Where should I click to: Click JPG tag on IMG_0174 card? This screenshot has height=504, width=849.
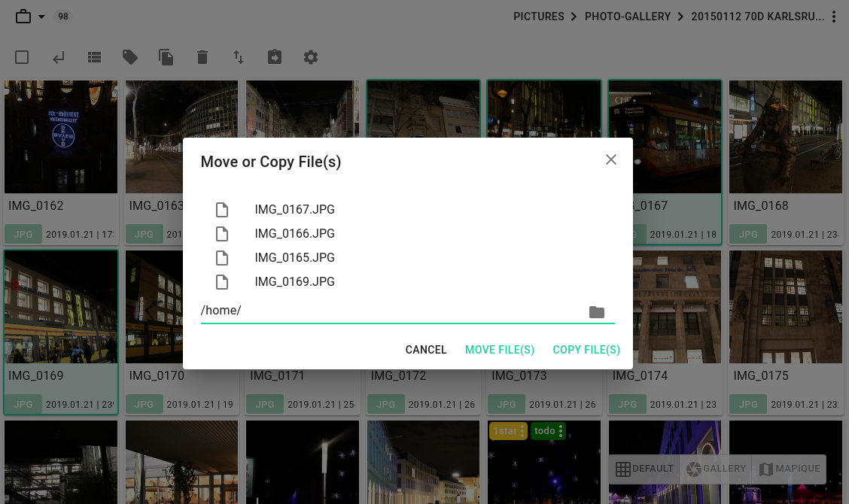coord(628,405)
